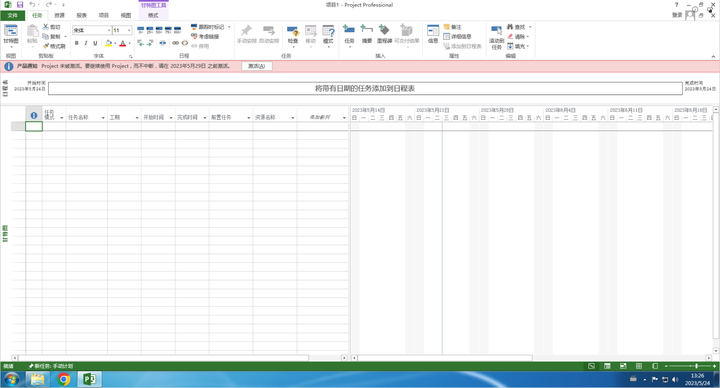The height and width of the screenshot is (388, 720).
Task: Open Task Name (任务名称) column filter dropdown
Action: (x=103, y=118)
